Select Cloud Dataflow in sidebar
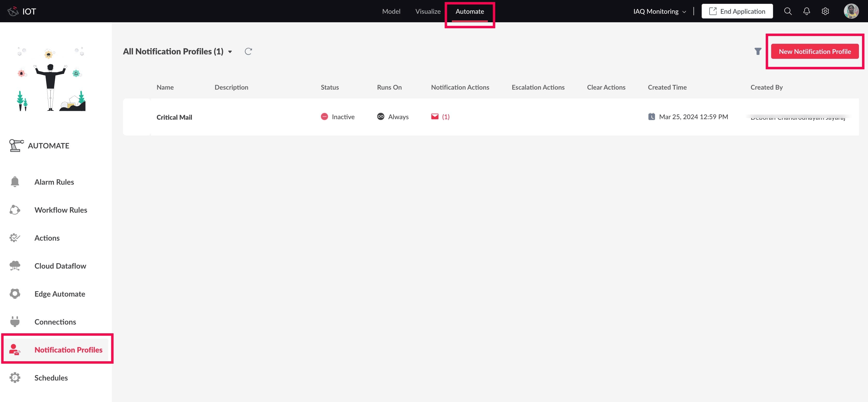Screen dimensions: 868x402 pyautogui.click(x=60, y=266)
